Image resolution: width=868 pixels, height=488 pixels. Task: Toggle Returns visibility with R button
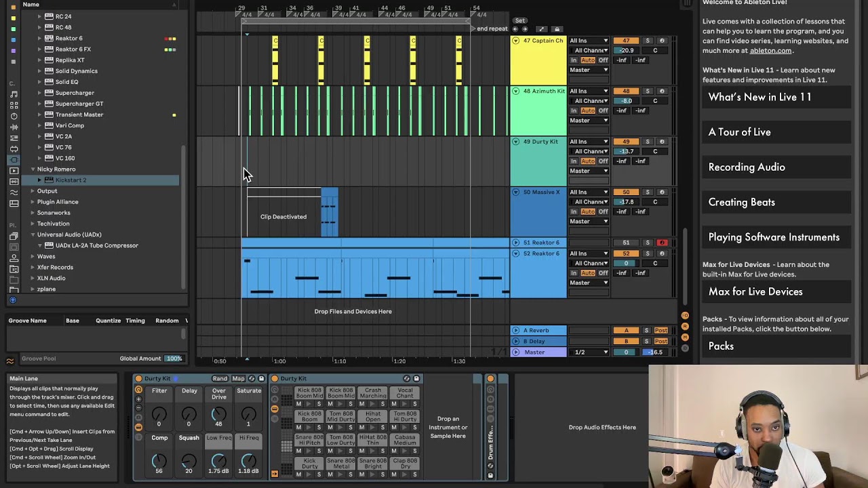(x=685, y=327)
